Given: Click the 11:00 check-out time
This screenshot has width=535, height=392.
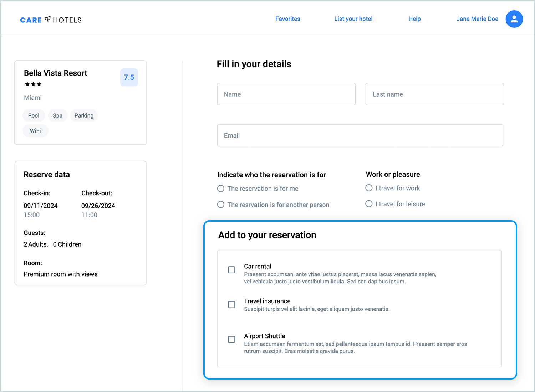Looking at the screenshot, I should coord(90,215).
